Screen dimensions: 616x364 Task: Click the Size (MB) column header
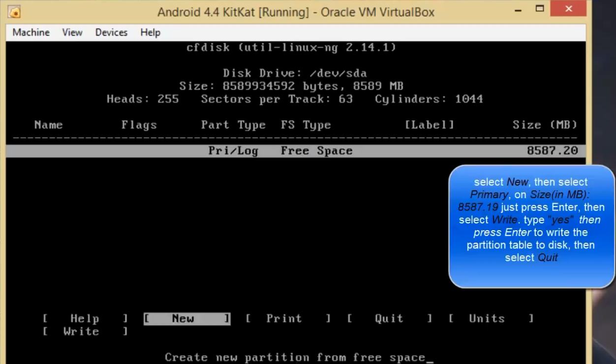pyautogui.click(x=545, y=125)
